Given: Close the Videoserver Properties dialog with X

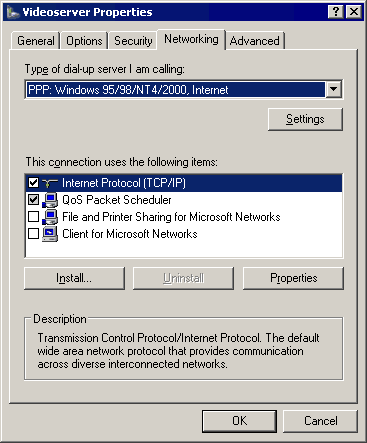Looking at the screenshot, I should tap(353, 12).
